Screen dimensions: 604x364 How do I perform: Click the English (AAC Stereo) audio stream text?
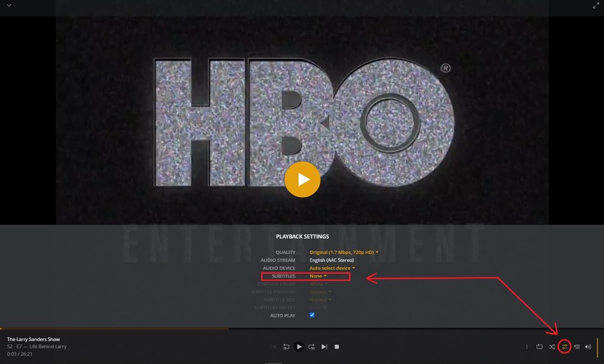point(332,260)
